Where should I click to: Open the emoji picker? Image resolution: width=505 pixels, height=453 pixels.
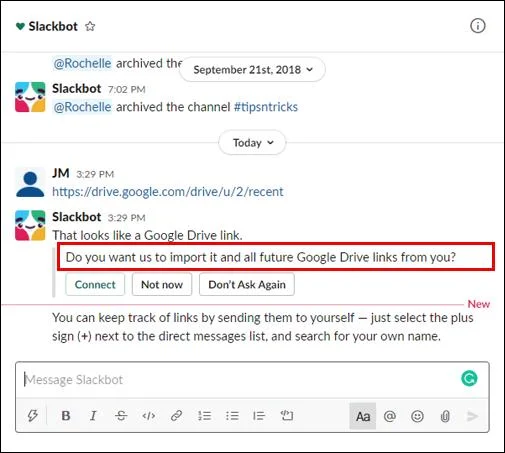coord(417,416)
